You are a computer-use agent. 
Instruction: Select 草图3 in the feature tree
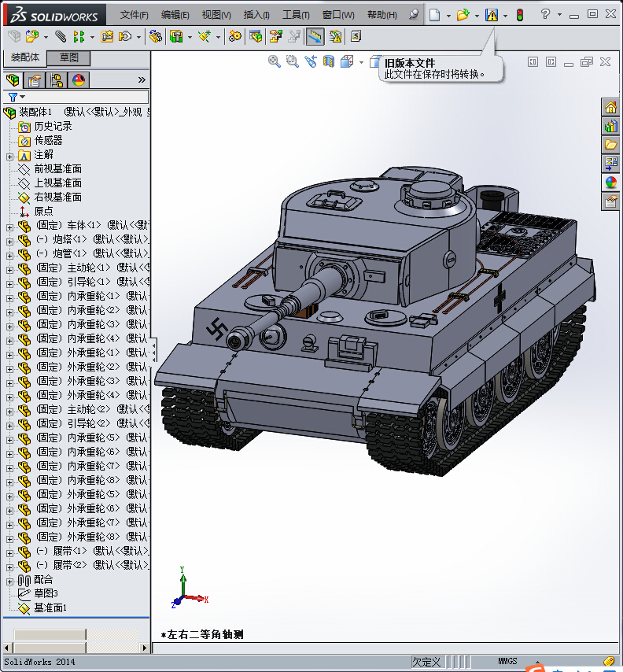[46, 593]
